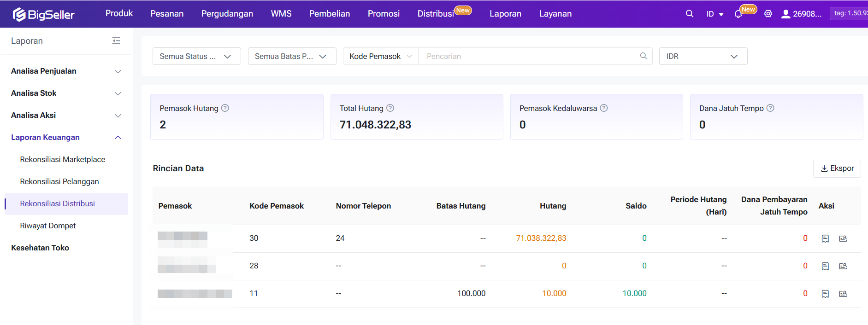Open the Semua Status dropdown
The height and width of the screenshot is (325, 868).
click(196, 56)
